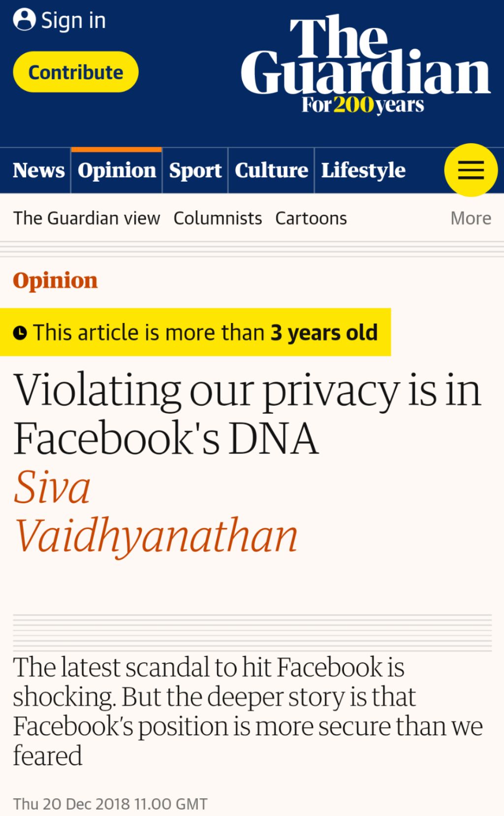
Task: Click the article headline about Facebook's DNA
Action: pyautogui.click(x=246, y=414)
